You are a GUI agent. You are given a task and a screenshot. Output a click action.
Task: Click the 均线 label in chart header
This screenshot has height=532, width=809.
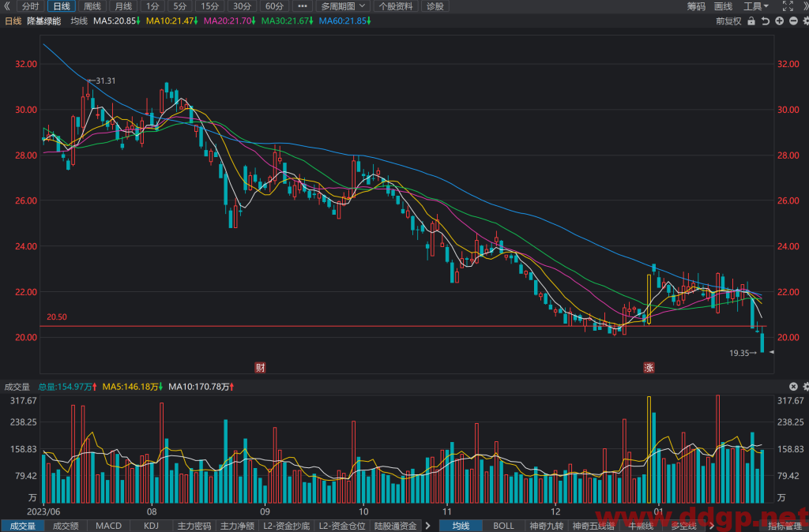79,21
